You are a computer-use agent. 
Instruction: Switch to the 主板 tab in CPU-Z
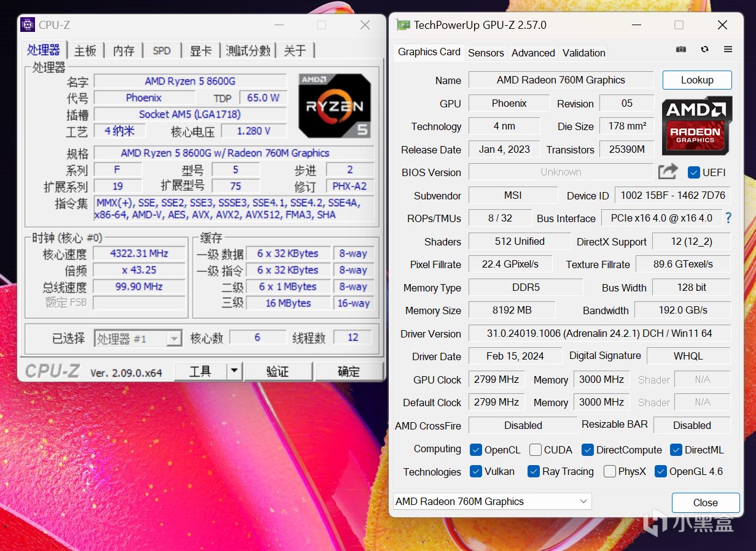[x=85, y=50]
